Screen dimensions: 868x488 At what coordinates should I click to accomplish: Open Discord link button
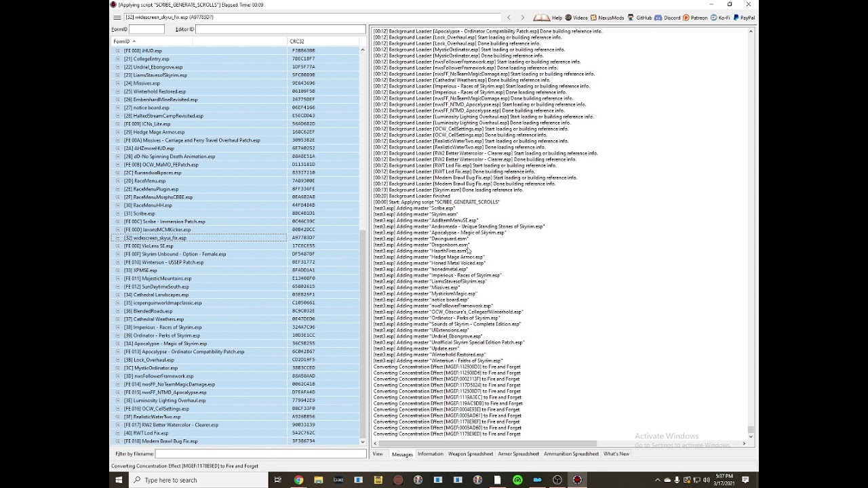[668, 18]
